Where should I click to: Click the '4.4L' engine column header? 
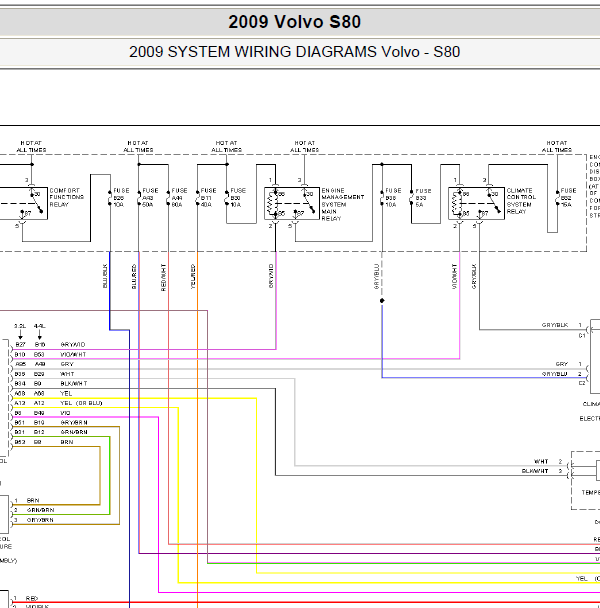40,326
